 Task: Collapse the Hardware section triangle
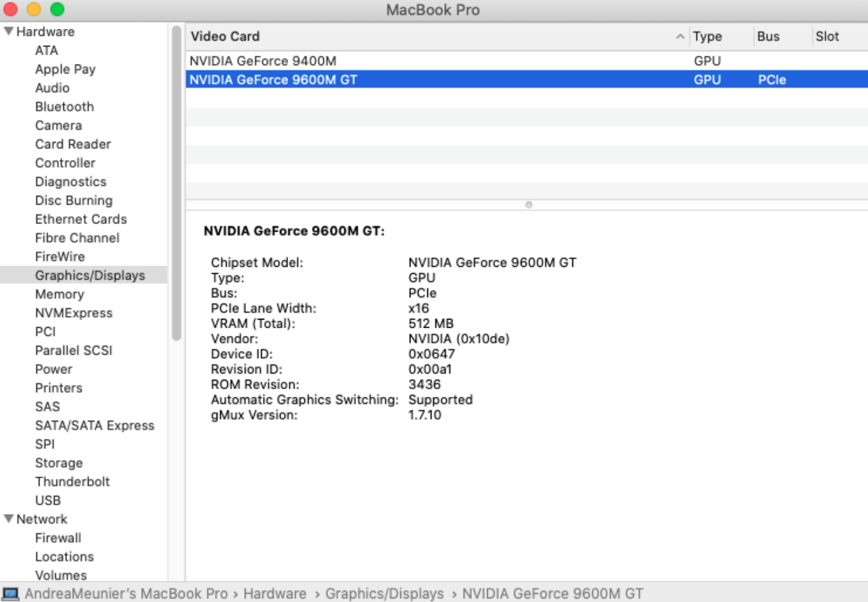point(9,31)
